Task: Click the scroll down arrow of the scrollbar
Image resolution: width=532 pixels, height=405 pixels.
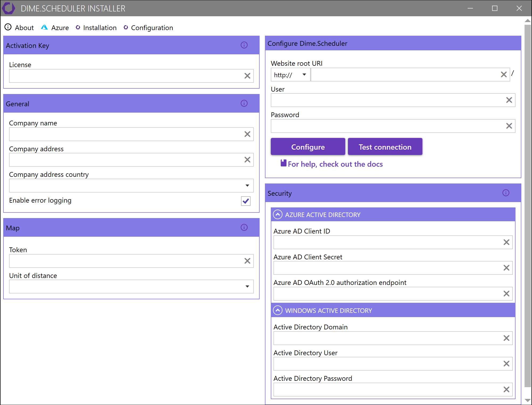Action: tap(527, 400)
